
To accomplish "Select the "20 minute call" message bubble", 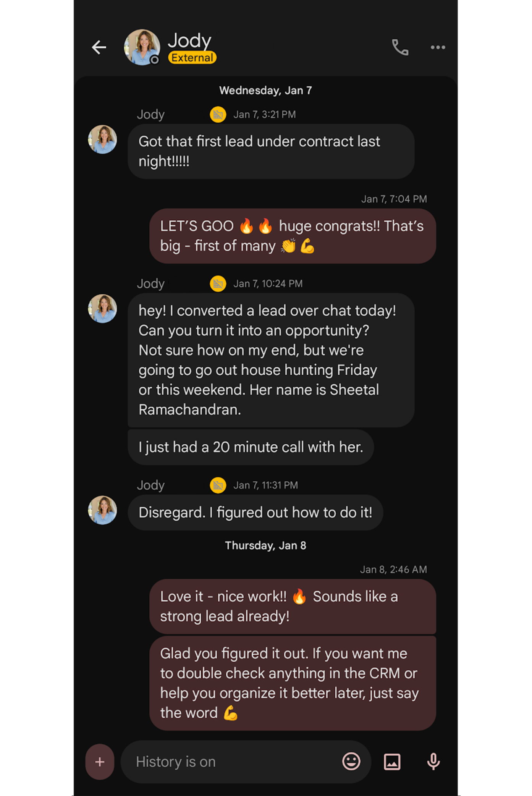I will click(x=251, y=447).
